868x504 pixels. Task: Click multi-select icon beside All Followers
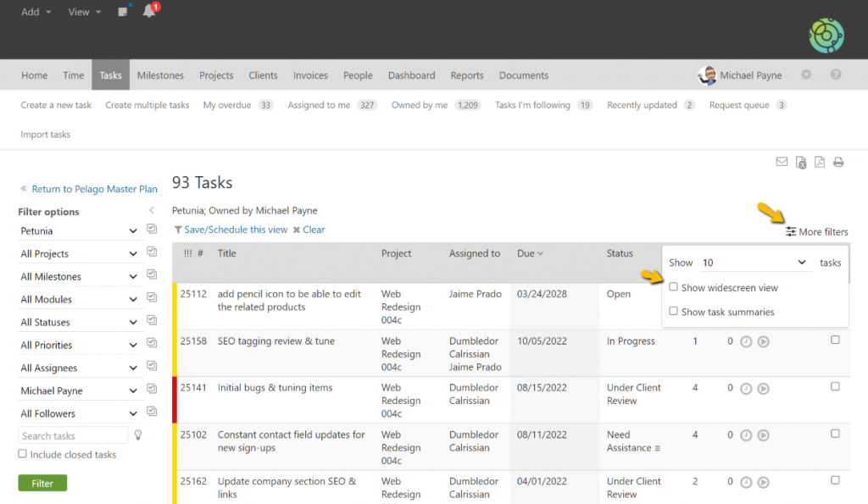click(x=152, y=412)
